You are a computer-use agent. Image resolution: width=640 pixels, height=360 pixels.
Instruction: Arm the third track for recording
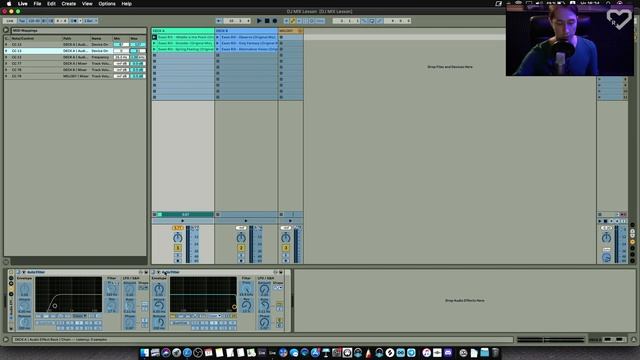[x=286, y=260]
